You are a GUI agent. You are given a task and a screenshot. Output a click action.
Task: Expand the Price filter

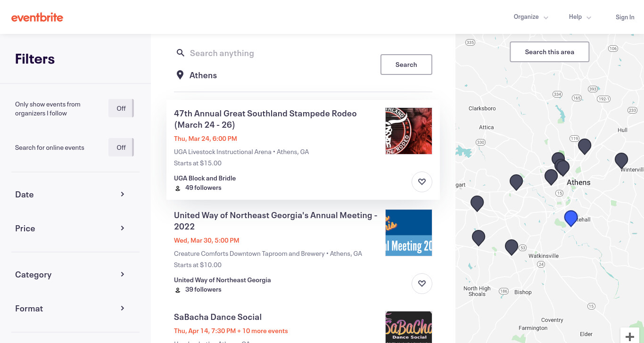click(70, 229)
